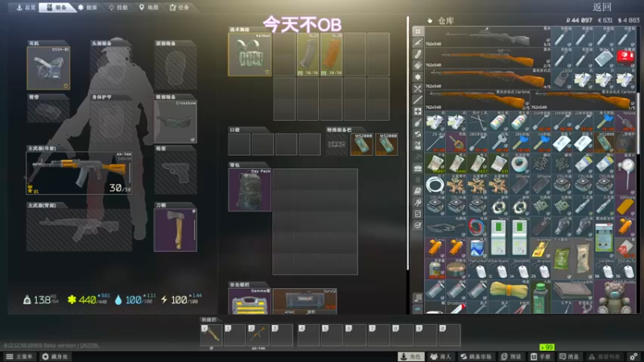Viewport: 644px width, 362px height.
Task: Click Crossbow glasses in eyewear slot
Action: point(175,122)
